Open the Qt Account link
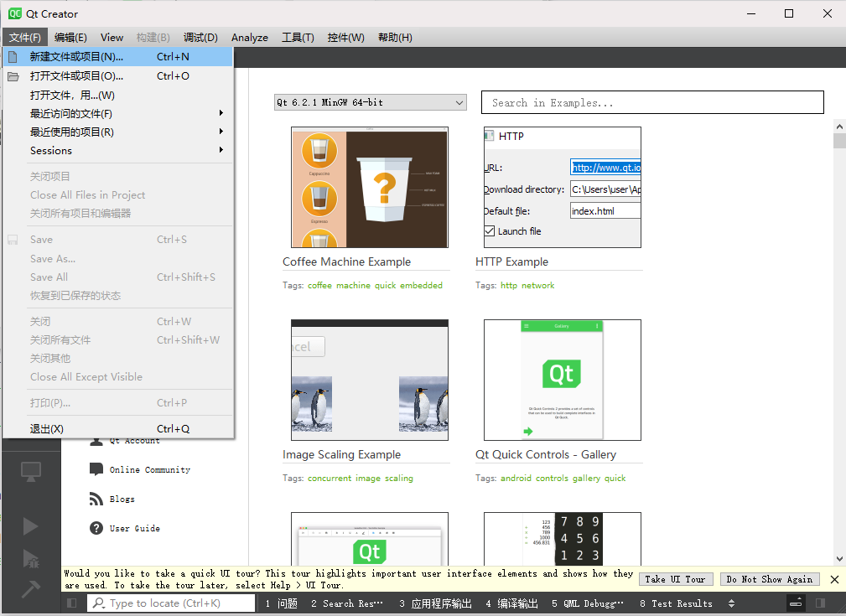846x616 pixels. pos(135,441)
